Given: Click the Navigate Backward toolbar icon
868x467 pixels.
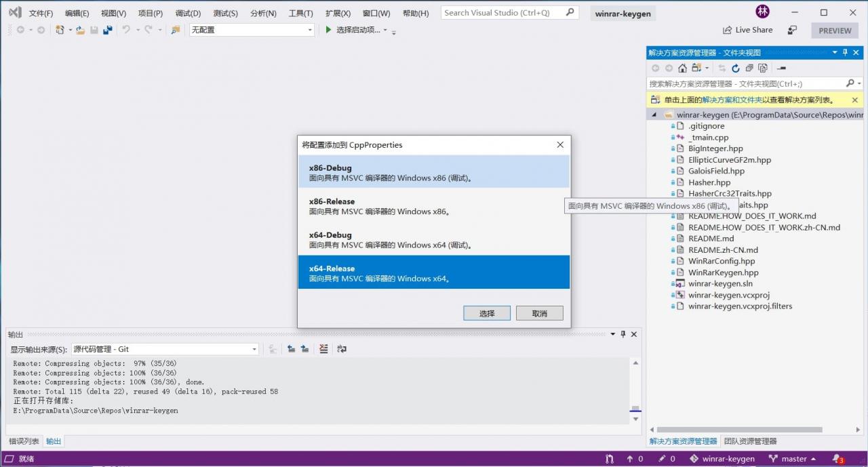Looking at the screenshot, I should coord(21,30).
